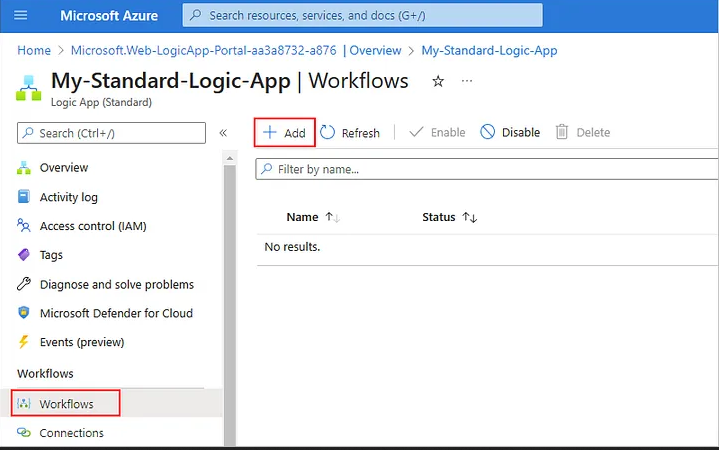
Task: Open Diagnose and solve problems
Action: (x=116, y=284)
